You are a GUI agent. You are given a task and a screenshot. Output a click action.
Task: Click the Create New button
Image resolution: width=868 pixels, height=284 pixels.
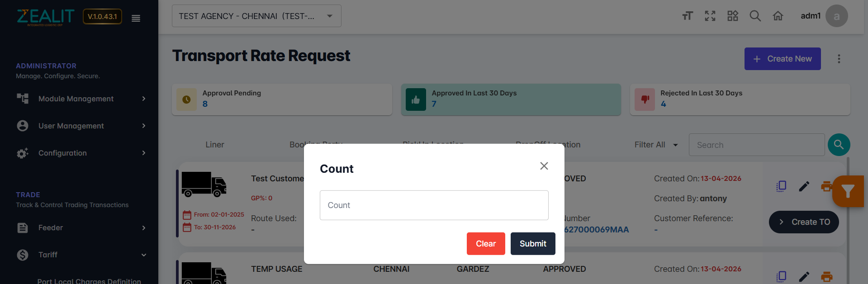point(782,59)
